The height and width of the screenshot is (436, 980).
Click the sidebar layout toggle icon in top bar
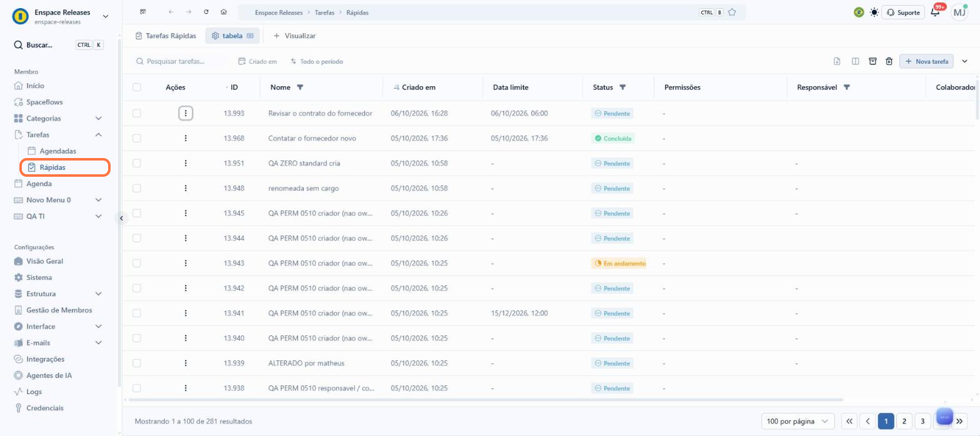click(143, 12)
